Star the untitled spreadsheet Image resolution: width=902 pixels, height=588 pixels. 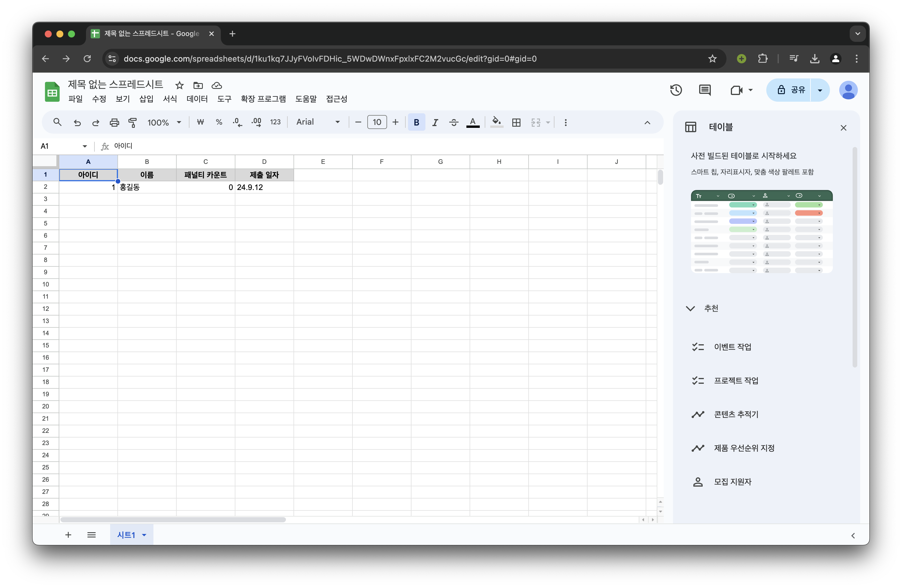tap(179, 85)
